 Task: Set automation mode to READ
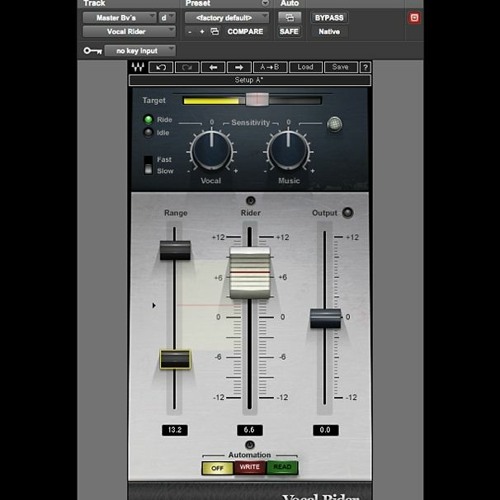coord(282,467)
